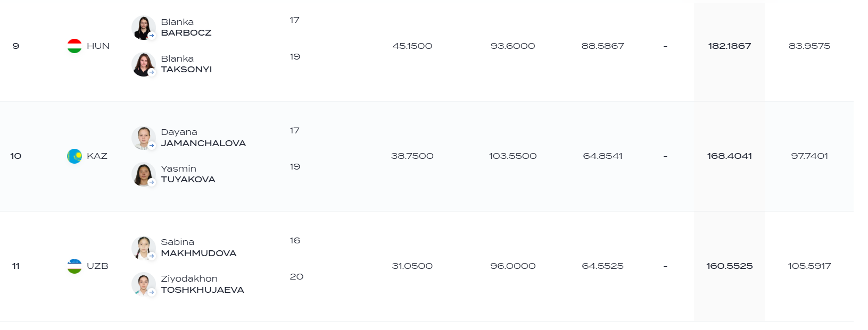
Task: Click arrow badge on Yasmin TUYAKOVA avatar
Action: click(x=152, y=182)
